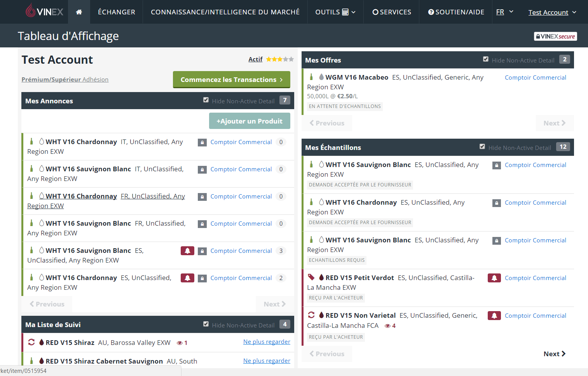Click Ma Liste de Suivi count badge 4
Image resolution: width=588 pixels, height=376 pixels.
pos(285,324)
